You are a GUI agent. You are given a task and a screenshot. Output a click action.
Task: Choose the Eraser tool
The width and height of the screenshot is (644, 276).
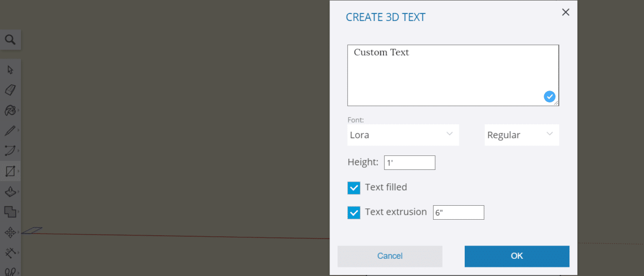click(10, 89)
